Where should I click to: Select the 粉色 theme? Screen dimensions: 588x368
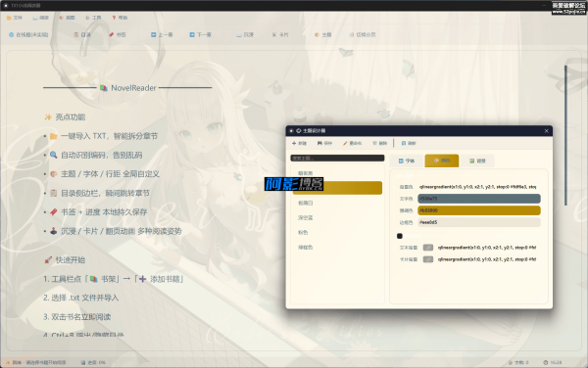[x=337, y=233]
